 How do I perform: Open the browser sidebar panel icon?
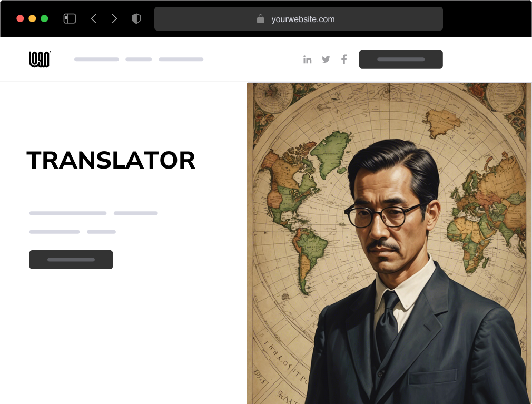point(69,18)
